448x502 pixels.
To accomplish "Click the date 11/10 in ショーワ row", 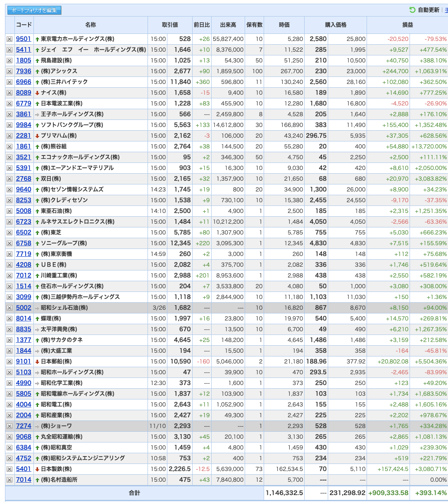I will 157,426.
